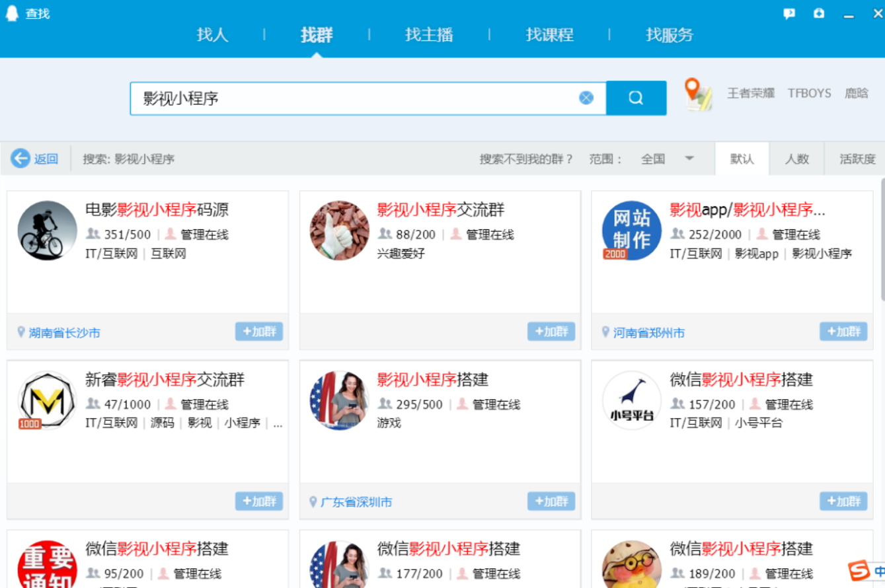Open thumbs-up avatar of 影视小程序交流群
The image size is (885, 588).
coord(340,231)
